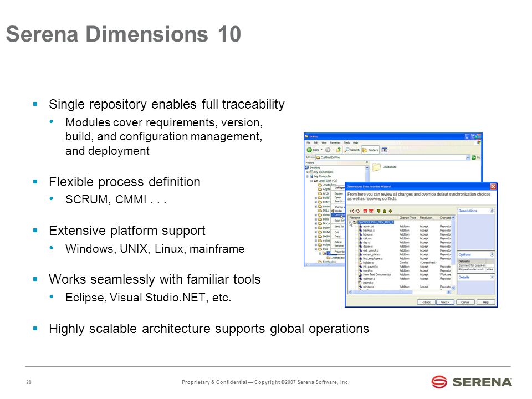Collapse the Options panel chevron
The image size is (532, 399).
[x=492, y=254]
